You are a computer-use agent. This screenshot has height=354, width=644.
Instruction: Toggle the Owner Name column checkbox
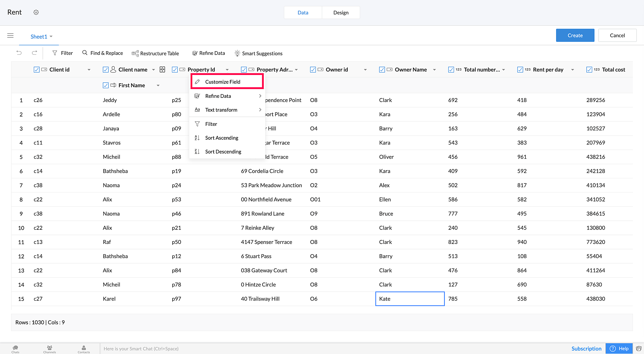(382, 70)
